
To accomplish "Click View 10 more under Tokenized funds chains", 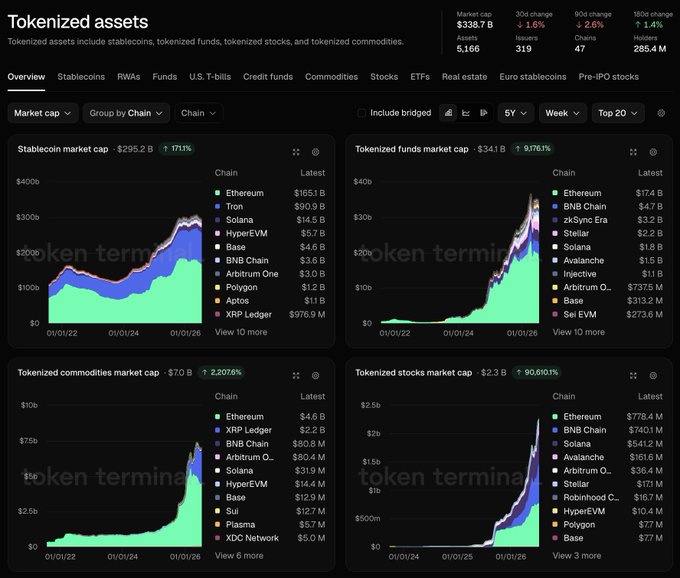I will 579,332.
